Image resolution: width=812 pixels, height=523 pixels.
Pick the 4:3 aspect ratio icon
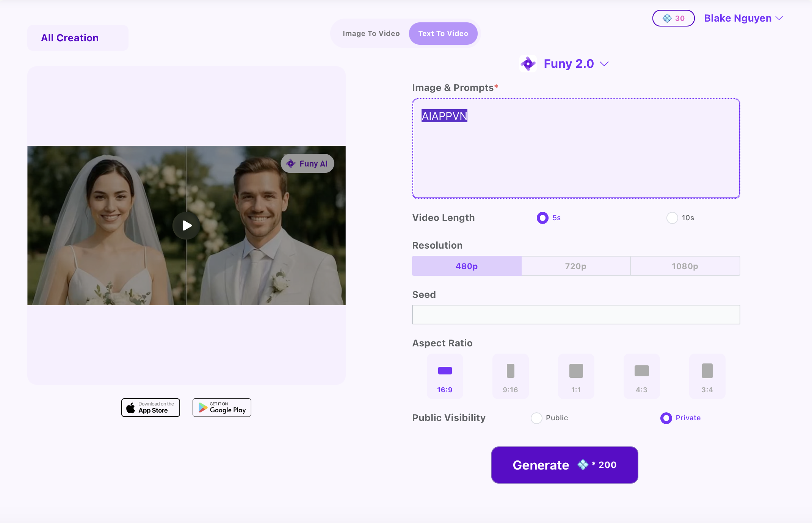[641, 371]
